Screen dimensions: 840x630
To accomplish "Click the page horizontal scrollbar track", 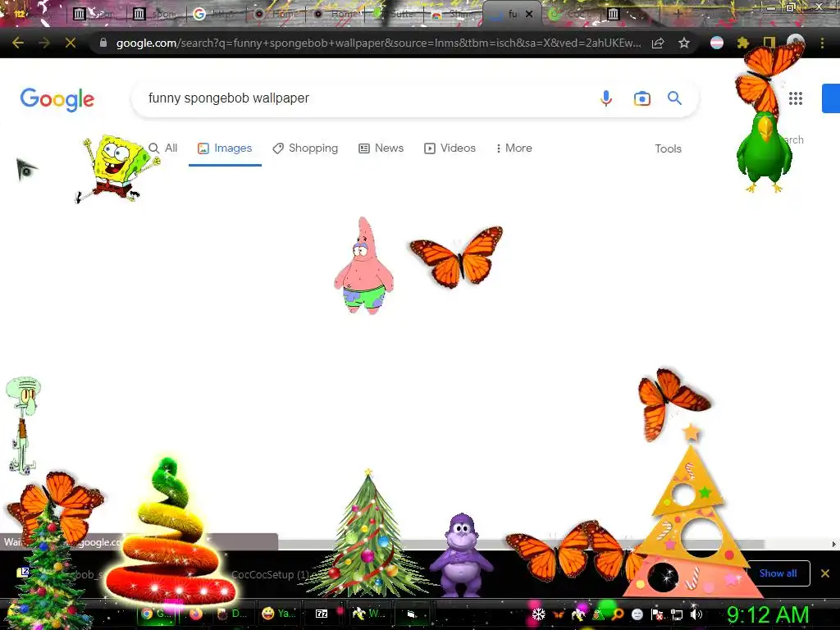I will (x=519, y=545).
